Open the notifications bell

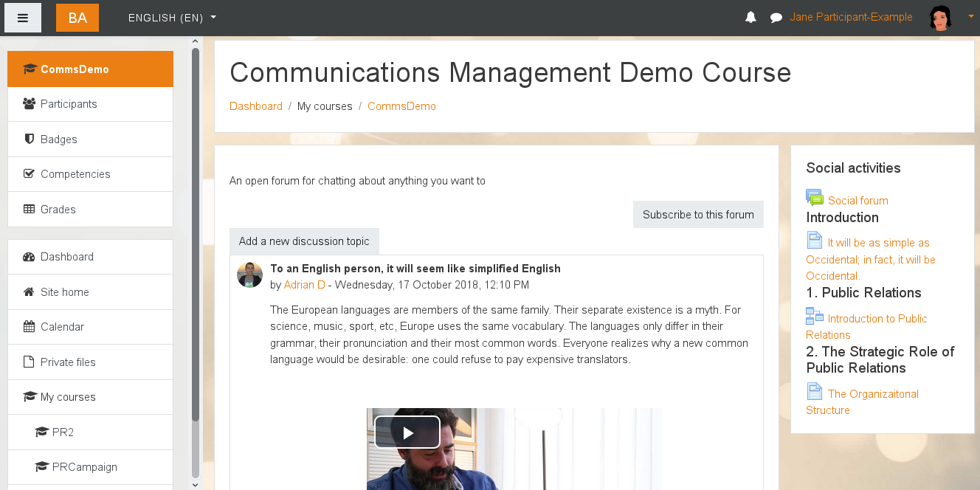click(750, 17)
